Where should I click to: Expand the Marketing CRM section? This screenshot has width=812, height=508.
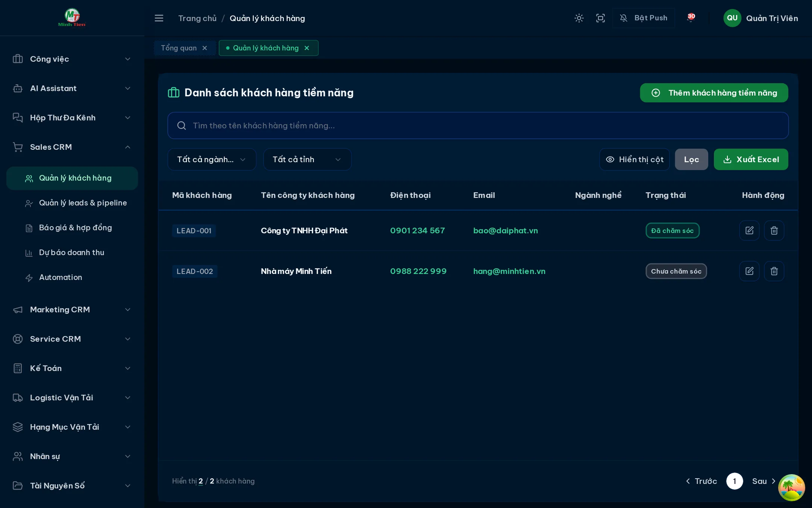pyautogui.click(x=72, y=310)
